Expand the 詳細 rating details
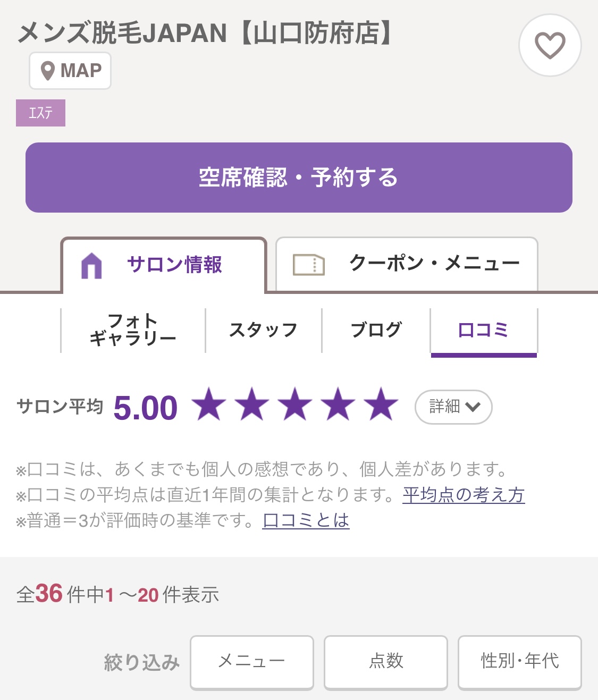 [x=453, y=407]
